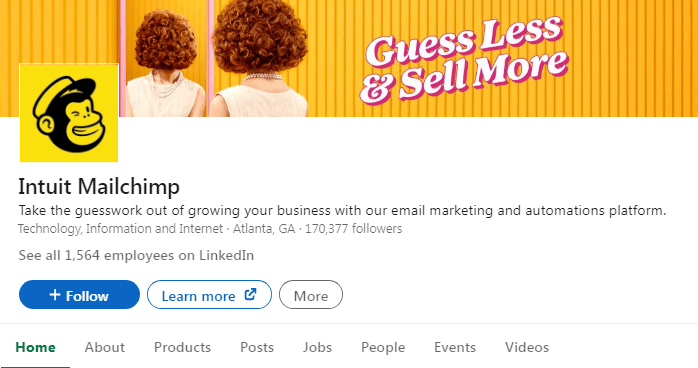View the People tab
The height and width of the screenshot is (368, 698).
[383, 347]
